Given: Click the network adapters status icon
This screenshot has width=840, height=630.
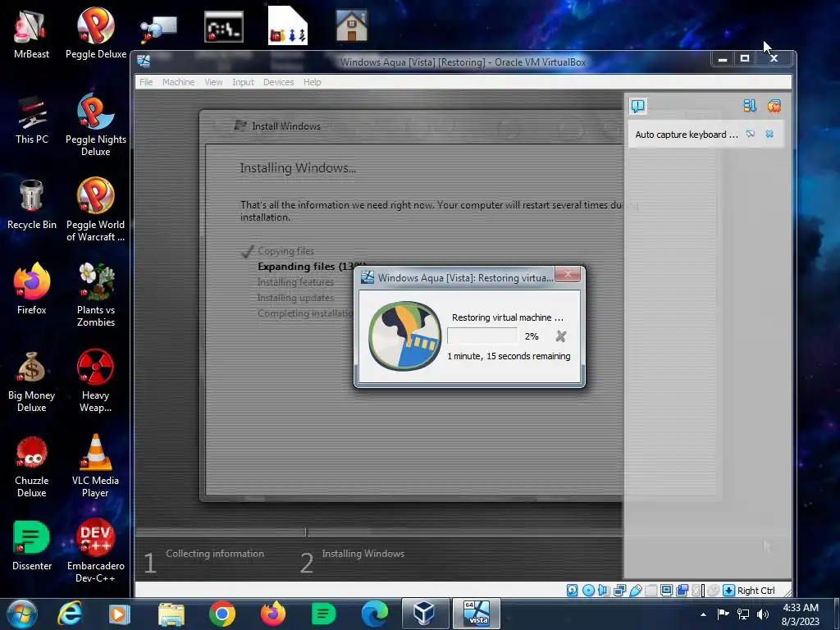Looking at the screenshot, I should point(620,591).
